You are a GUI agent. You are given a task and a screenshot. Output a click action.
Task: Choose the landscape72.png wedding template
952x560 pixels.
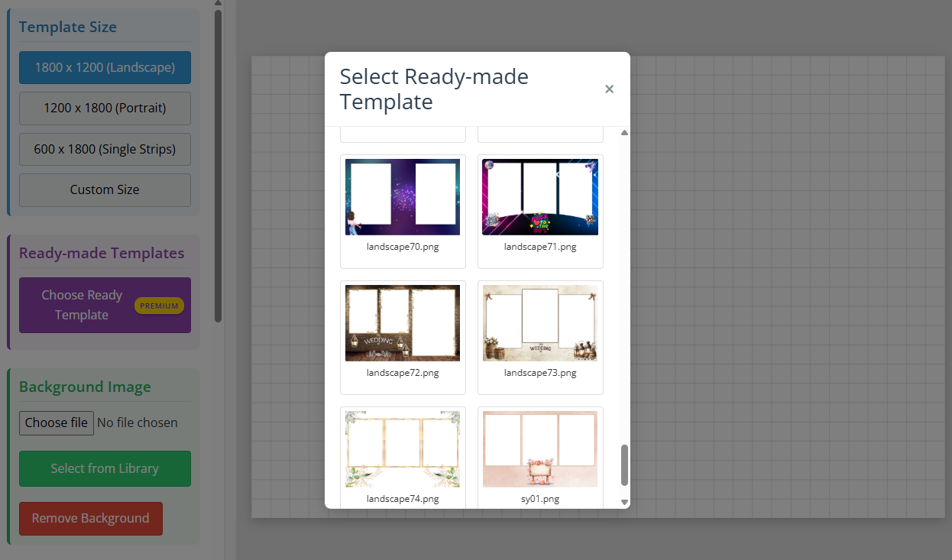point(403,323)
